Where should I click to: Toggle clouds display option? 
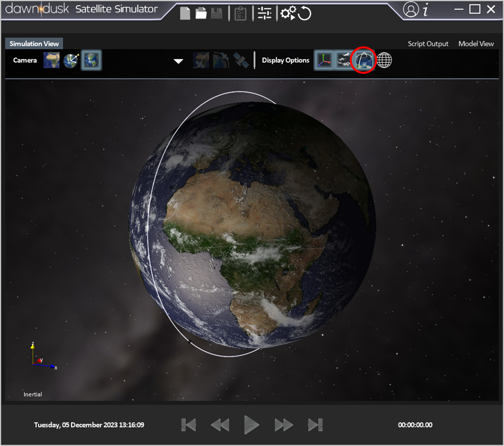343,60
